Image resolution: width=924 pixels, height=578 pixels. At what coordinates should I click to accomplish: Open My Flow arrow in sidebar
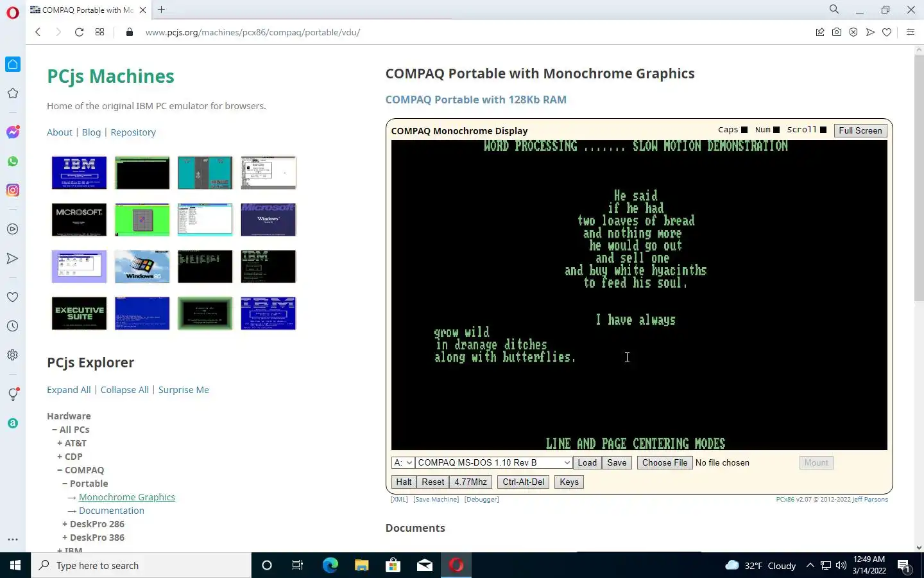coord(13,258)
